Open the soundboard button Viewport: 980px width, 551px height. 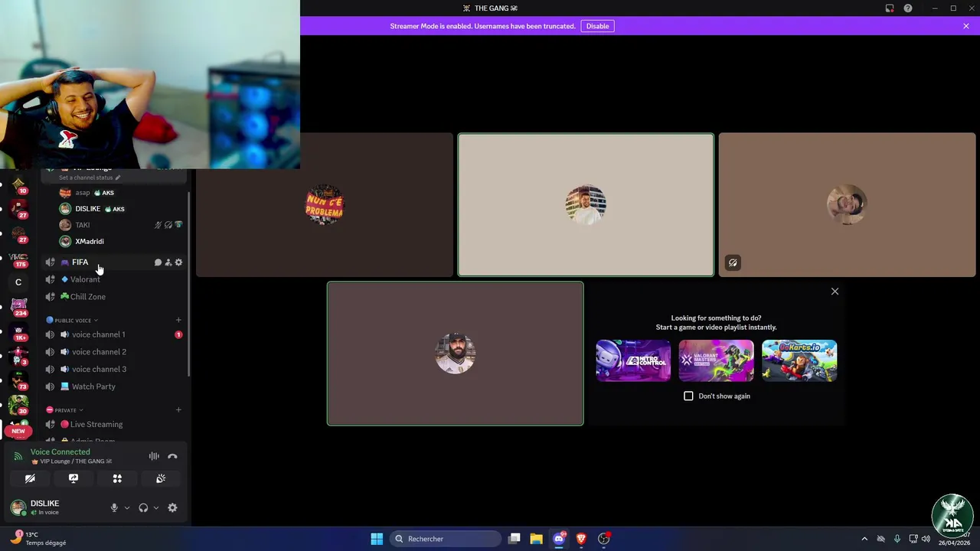tap(161, 478)
